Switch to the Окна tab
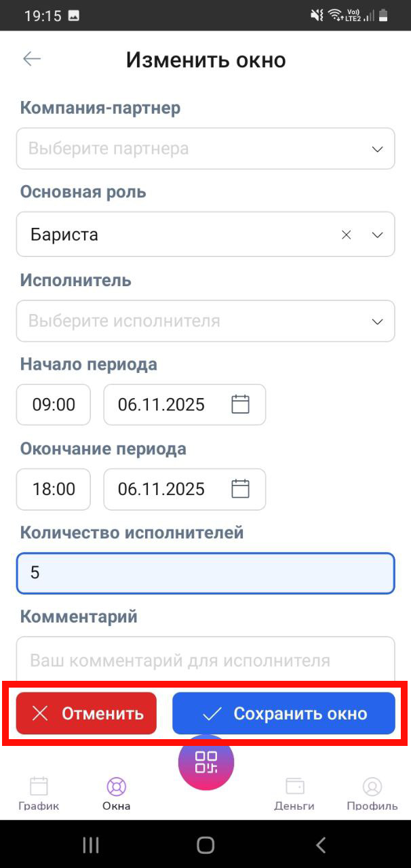The height and width of the screenshot is (868, 411). (x=117, y=793)
